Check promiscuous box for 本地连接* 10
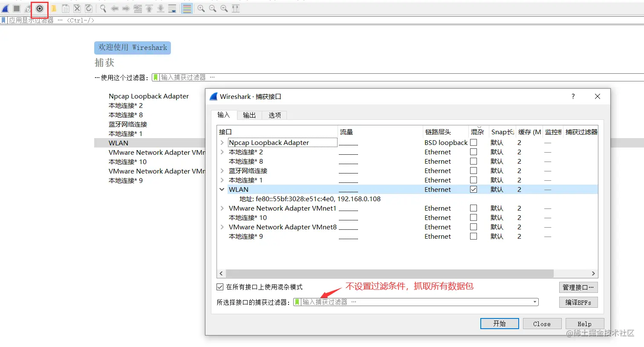Viewport: 644px width, 347px height. tap(474, 217)
